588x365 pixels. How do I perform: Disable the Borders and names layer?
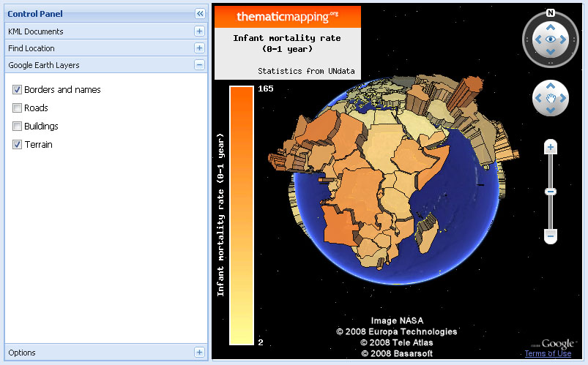(17, 90)
